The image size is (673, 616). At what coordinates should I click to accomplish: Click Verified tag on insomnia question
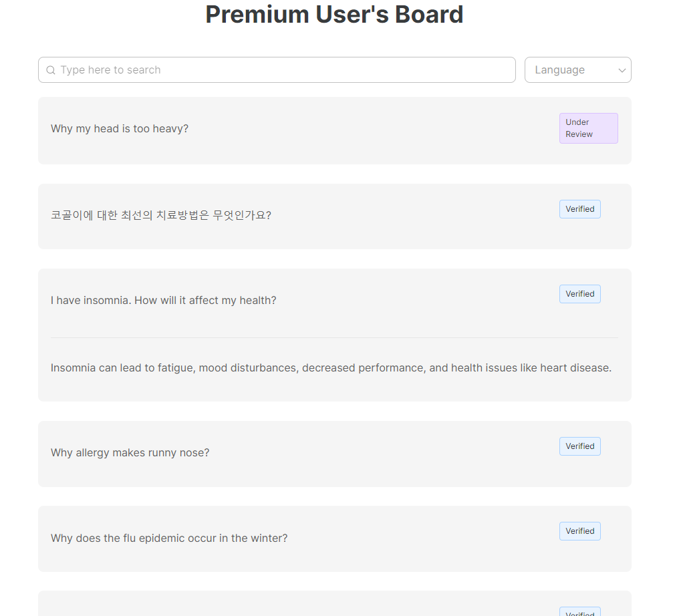point(579,294)
